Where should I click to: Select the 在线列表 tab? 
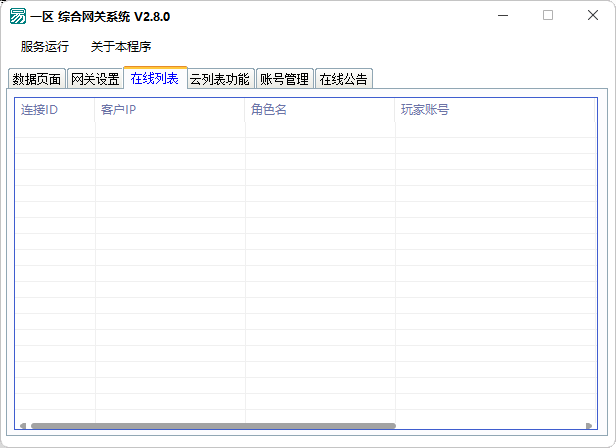click(155, 78)
